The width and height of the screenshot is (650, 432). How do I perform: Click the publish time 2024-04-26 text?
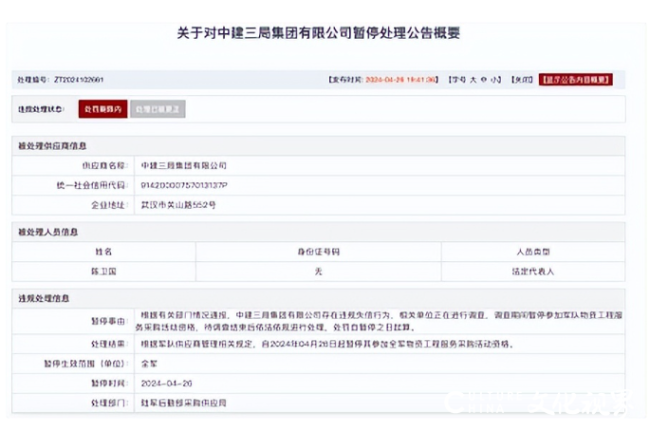coord(401,78)
